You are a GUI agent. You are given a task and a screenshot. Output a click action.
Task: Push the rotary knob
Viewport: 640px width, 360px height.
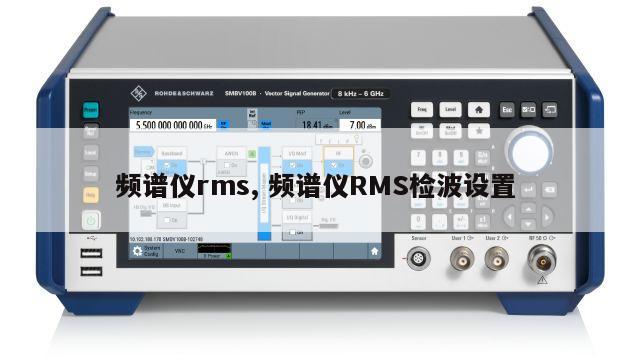[x=529, y=152]
